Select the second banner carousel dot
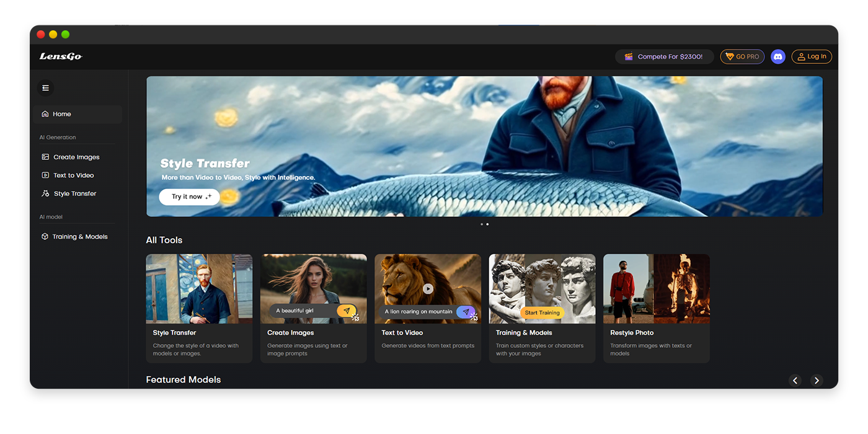This screenshot has height=434, width=868. [487, 224]
